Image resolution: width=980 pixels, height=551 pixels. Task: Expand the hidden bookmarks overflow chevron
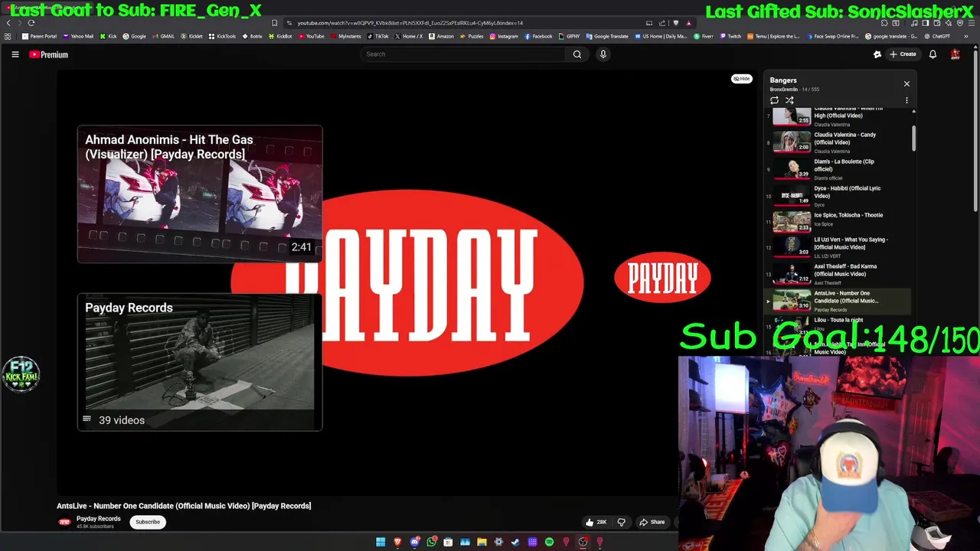[966, 36]
